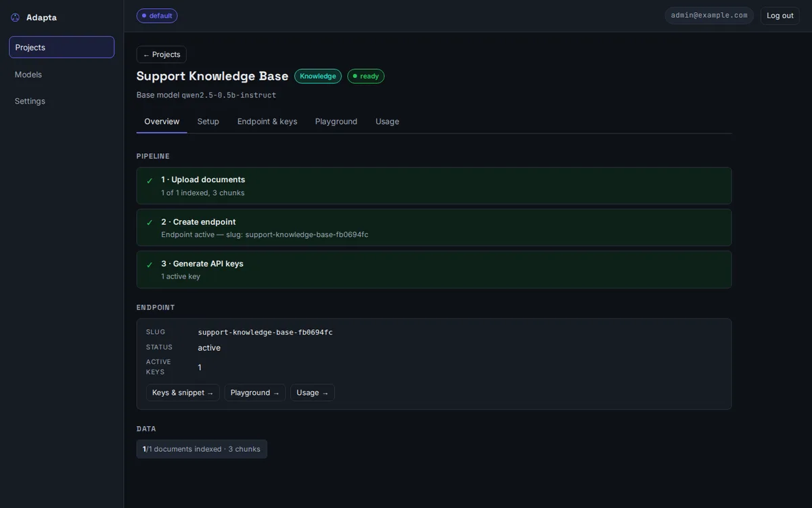Image resolution: width=812 pixels, height=508 pixels.
Task: Click the '1 of 1 indexed, 3 chunks' text
Action: point(203,193)
